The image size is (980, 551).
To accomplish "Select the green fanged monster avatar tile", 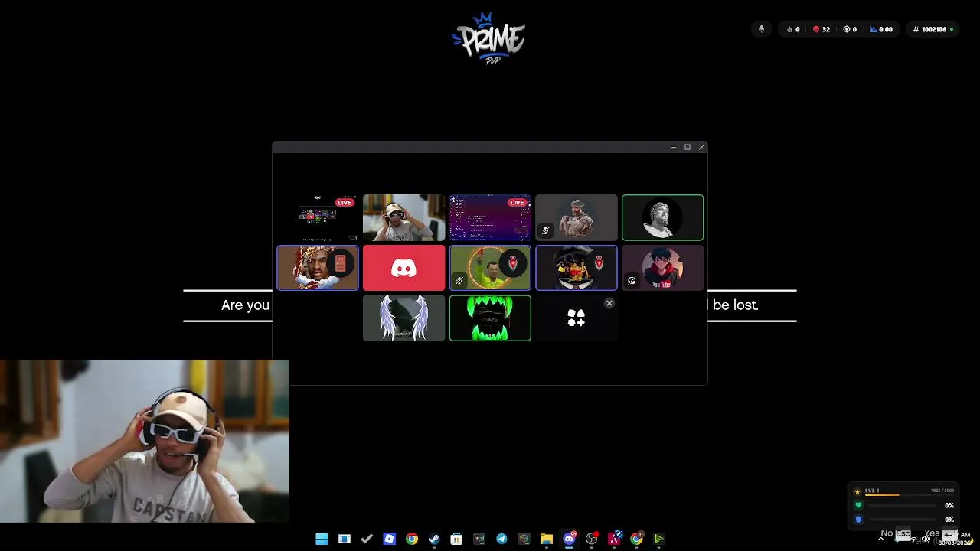I will 490,318.
